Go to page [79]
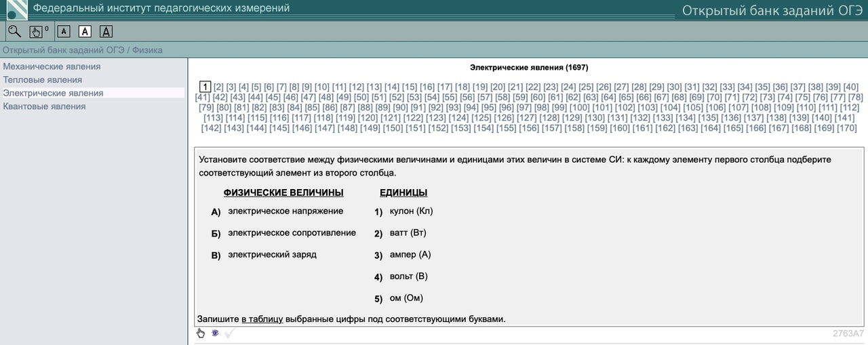This screenshot has width=868, height=345. pyautogui.click(x=206, y=107)
